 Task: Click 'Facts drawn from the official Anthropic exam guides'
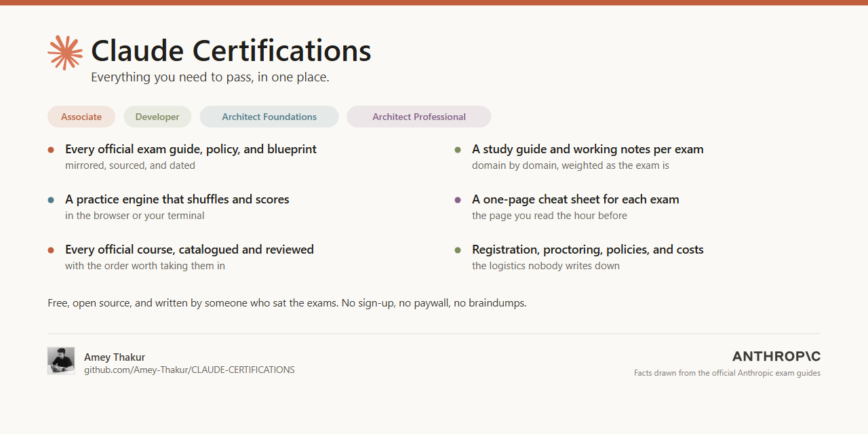(727, 373)
